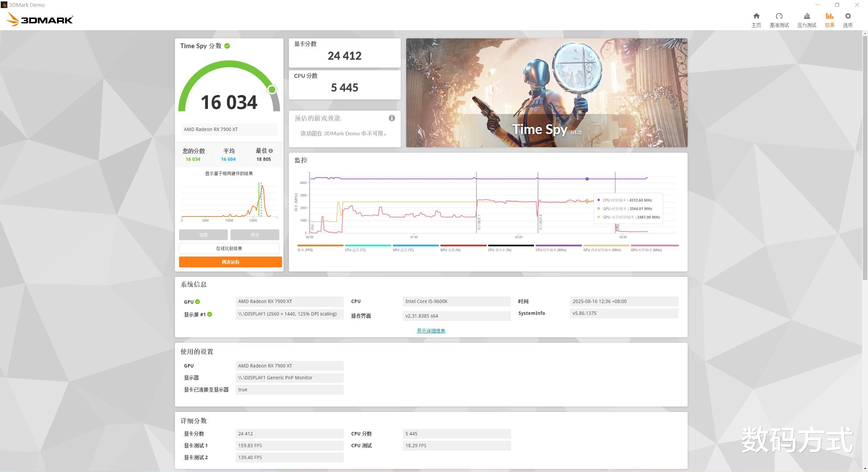
Task: Click the 加载 button
Action: [x=203, y=235]
